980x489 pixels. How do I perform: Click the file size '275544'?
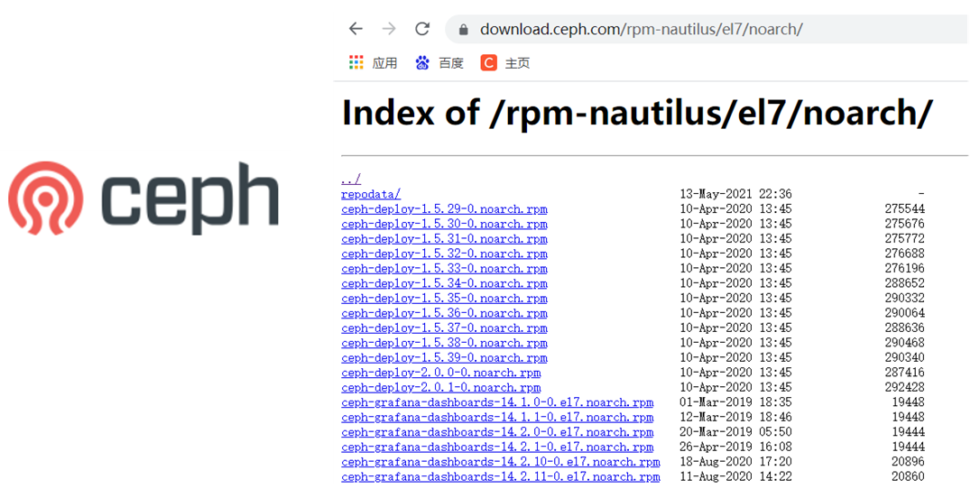904,208
